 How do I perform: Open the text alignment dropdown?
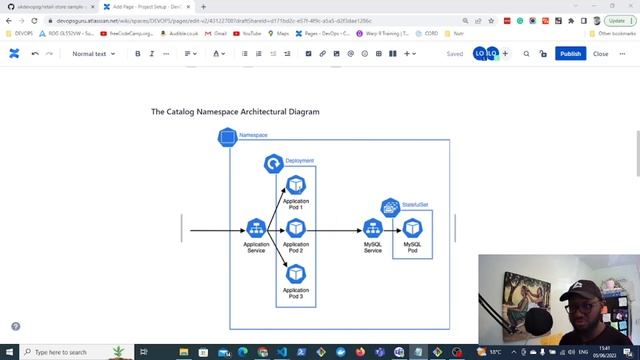point(190,53)
